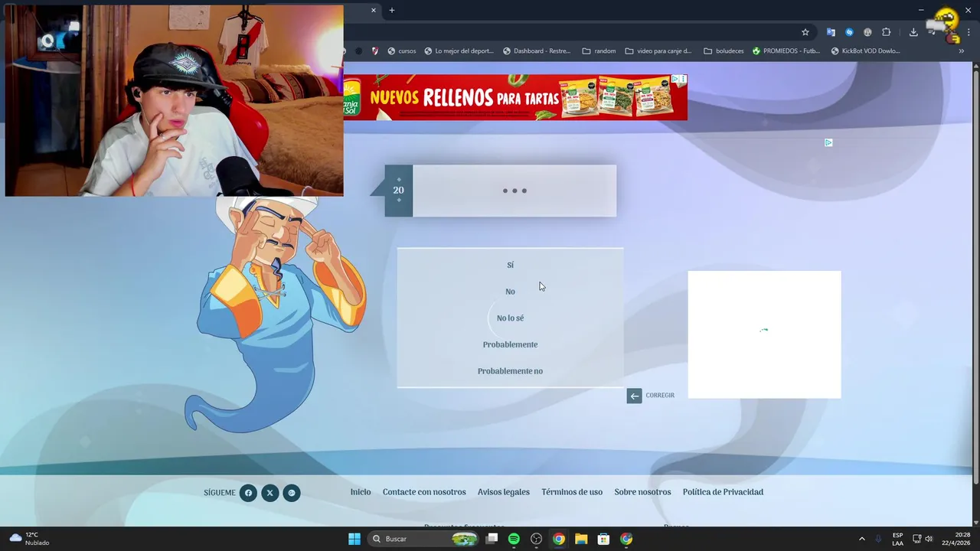This screenshot has width=980, height=551.
Task: Open the Chrome extensions puzzle icon
Action: [x=887, y=32]
